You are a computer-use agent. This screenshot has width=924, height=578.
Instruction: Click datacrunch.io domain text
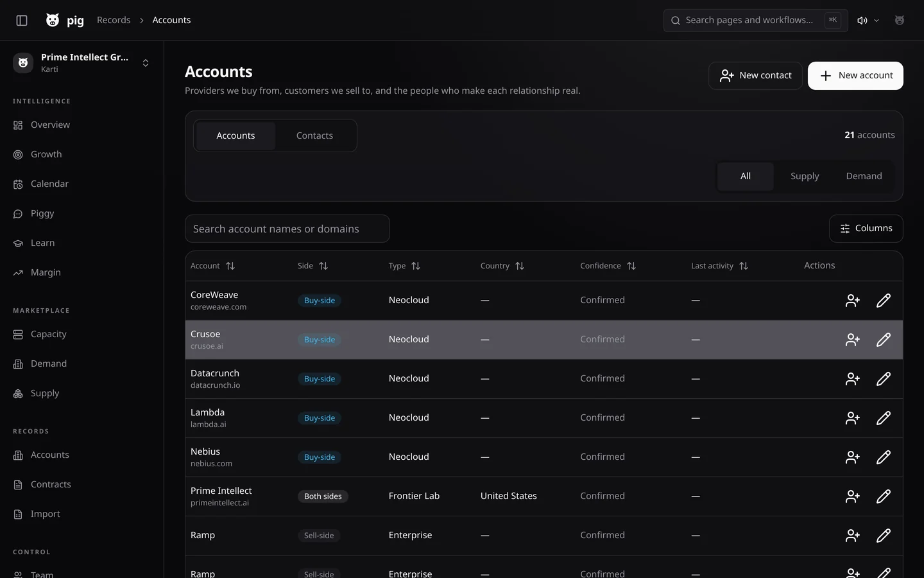point(216,385)
